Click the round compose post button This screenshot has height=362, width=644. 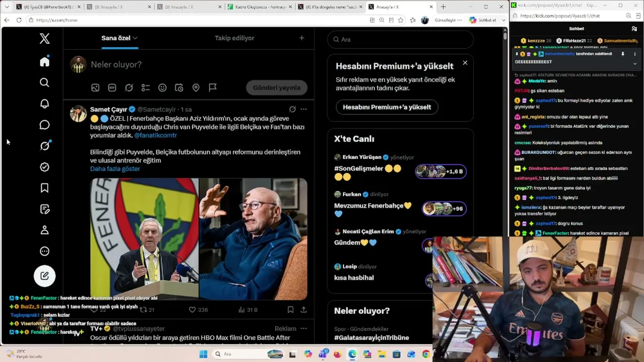coord(45,276)
